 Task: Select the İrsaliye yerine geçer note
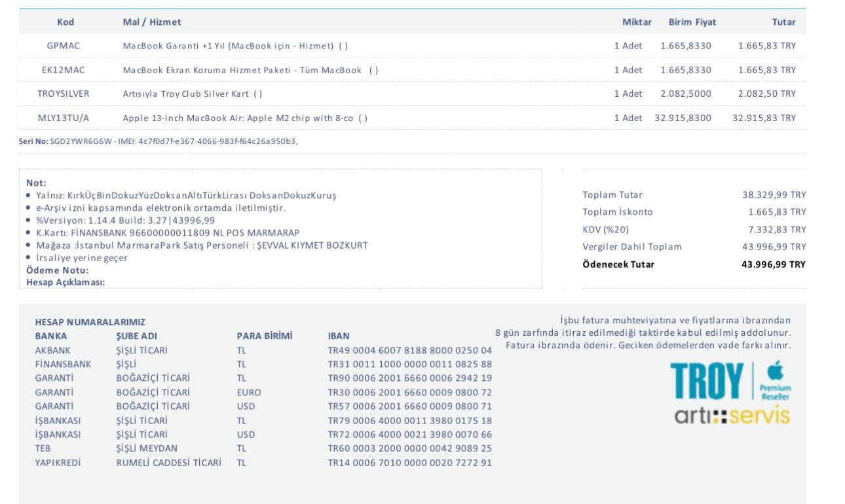pyautogui.click(x=82, y=257)
